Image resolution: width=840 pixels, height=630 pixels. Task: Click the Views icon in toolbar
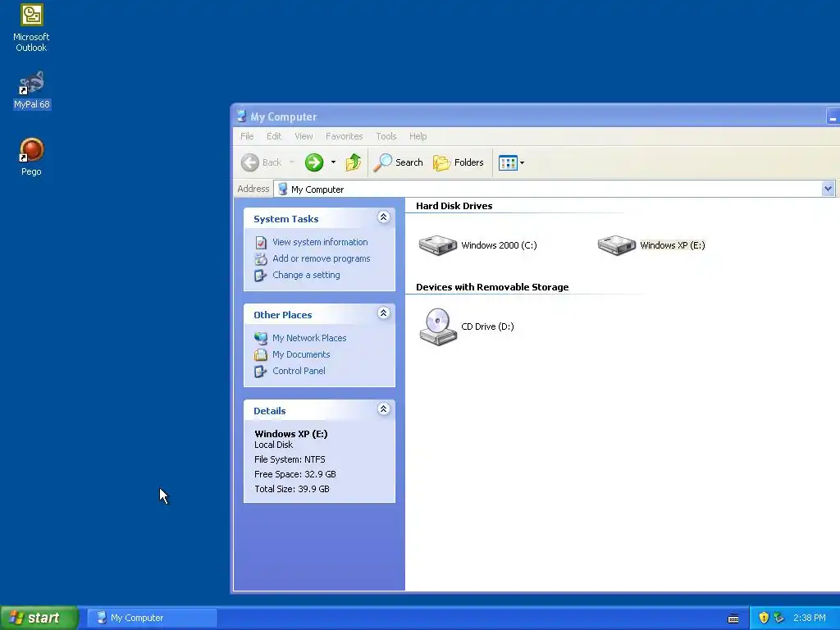507,162
